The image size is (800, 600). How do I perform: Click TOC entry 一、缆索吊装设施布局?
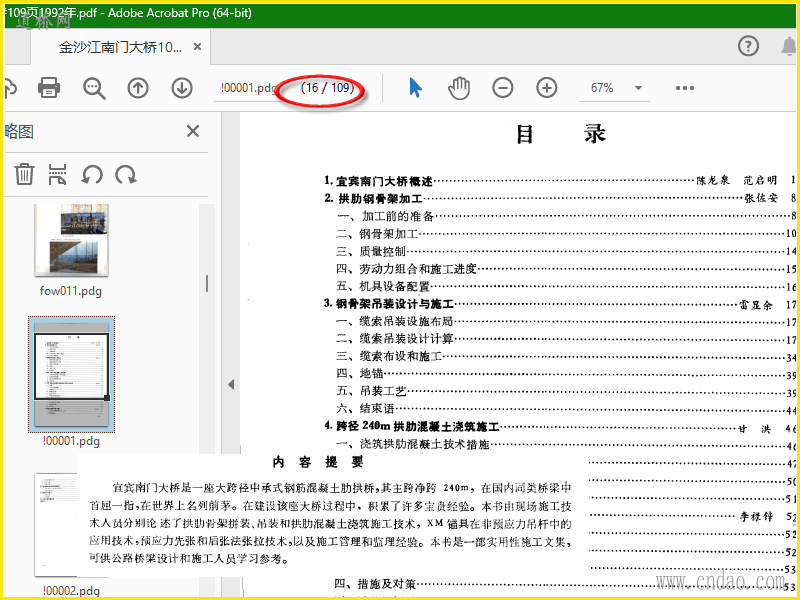click(394, 321)
